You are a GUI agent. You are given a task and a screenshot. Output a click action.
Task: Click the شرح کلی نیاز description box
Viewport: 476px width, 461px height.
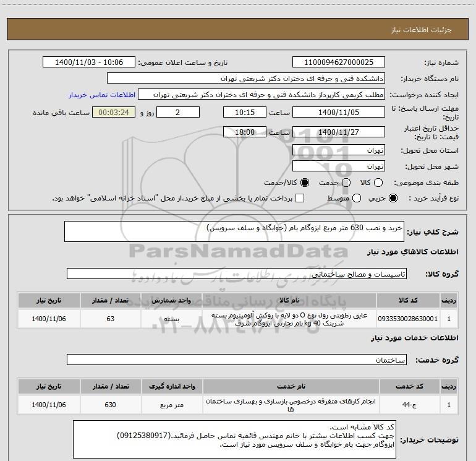234,231
